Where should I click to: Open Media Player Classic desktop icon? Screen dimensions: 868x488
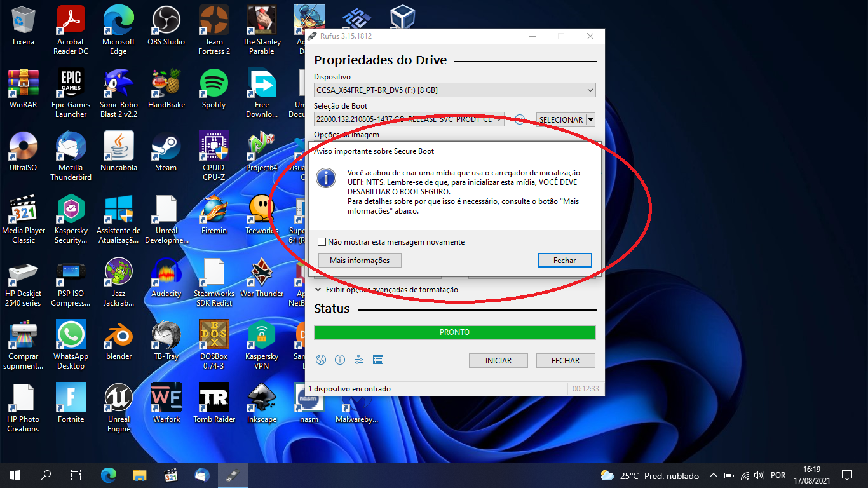(24, 219)
